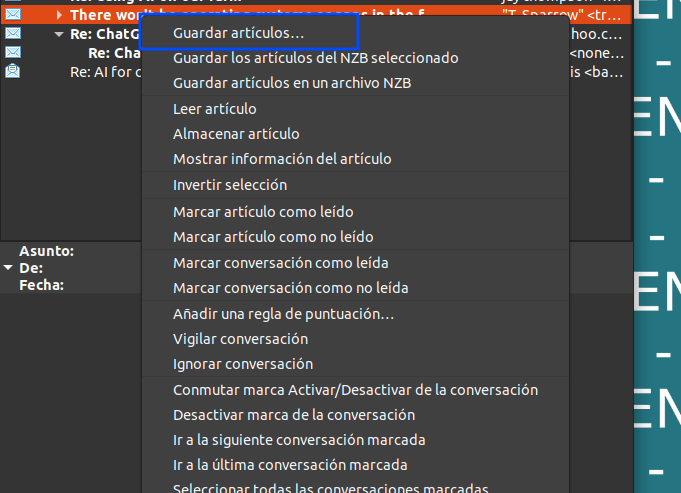
Task: Click the author cell 'is <ba…'
Action: [x=597, y=72]
